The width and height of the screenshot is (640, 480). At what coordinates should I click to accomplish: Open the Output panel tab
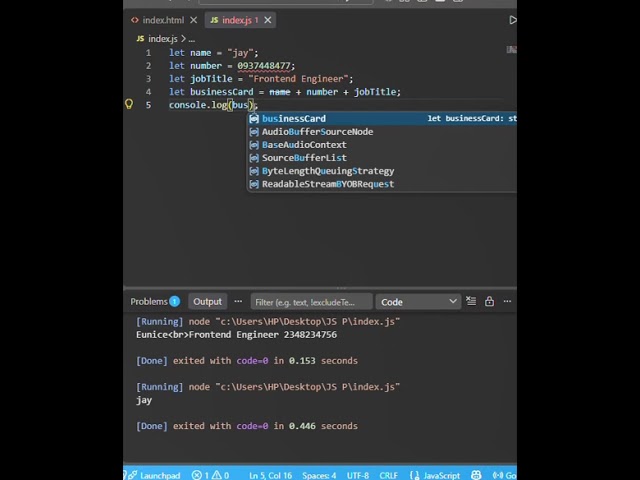point(207,302)
